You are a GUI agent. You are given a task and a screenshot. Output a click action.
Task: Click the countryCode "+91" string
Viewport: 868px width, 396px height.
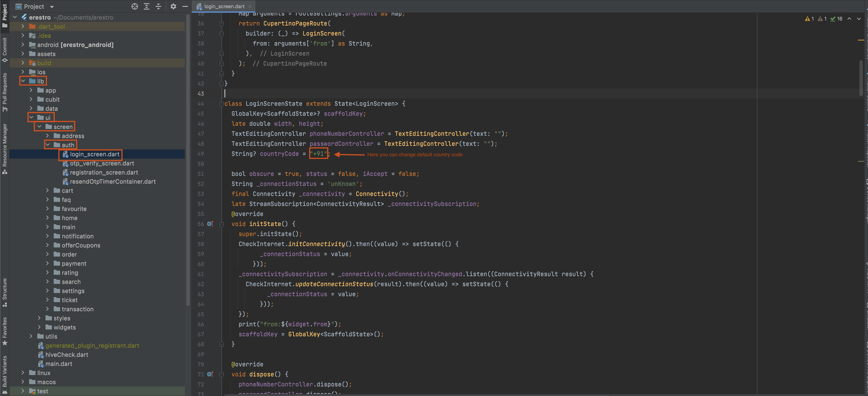(318, 154)
